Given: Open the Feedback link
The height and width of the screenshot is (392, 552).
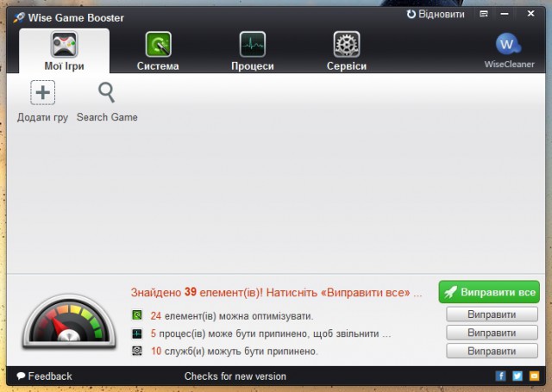Looking at the screenshot, I should (44, 376).
